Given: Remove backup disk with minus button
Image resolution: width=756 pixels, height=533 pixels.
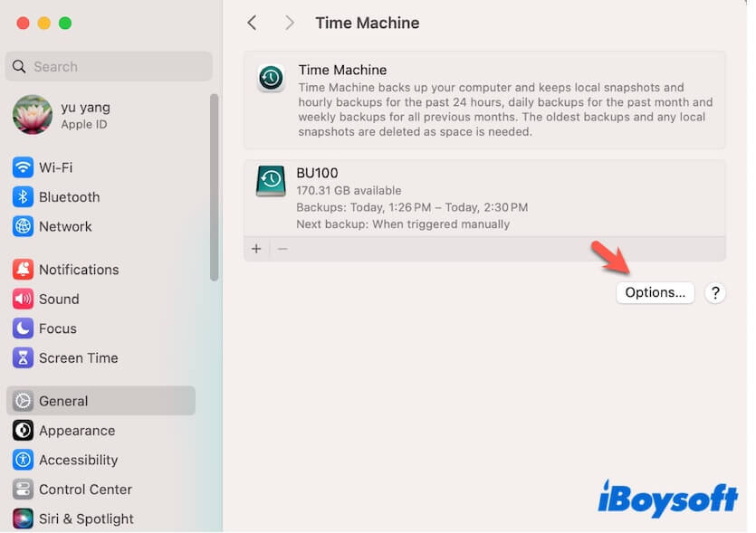Looking at the screenshot, I should [282, 249].
